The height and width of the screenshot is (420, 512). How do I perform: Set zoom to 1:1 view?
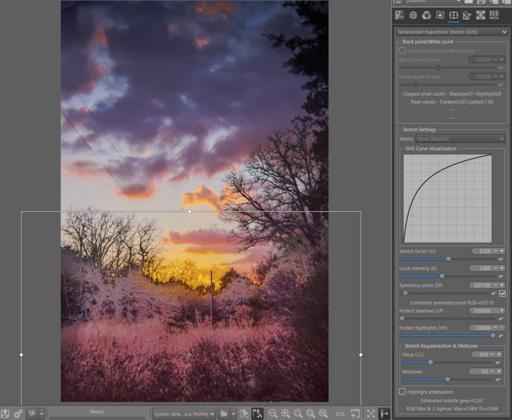pos(323,414)
